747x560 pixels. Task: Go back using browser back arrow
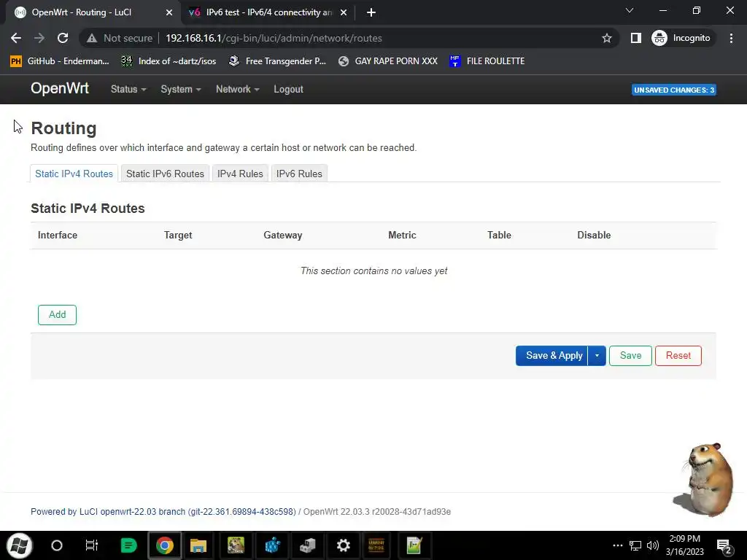click(16, 38)
